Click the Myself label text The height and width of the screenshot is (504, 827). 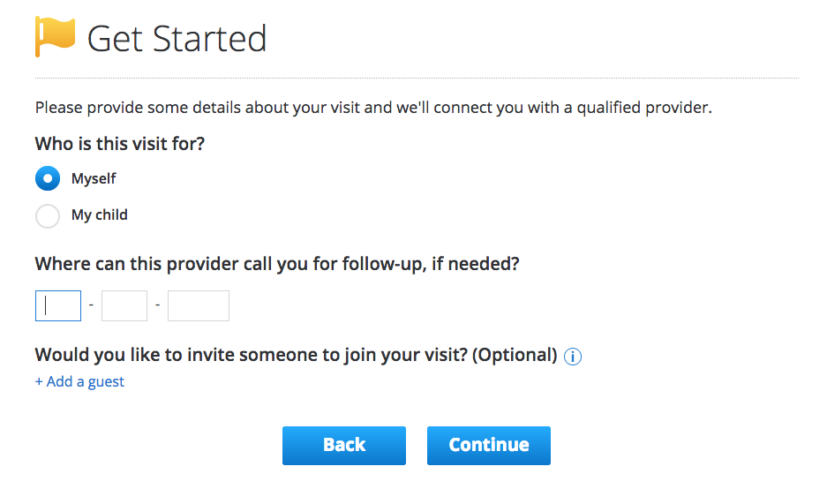[94, 178]
